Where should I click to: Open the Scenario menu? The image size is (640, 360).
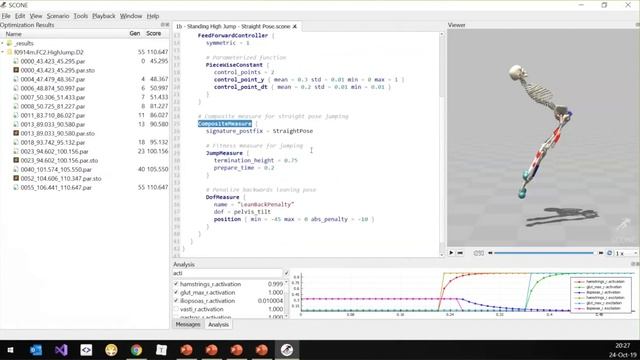(x=58, y=16)
